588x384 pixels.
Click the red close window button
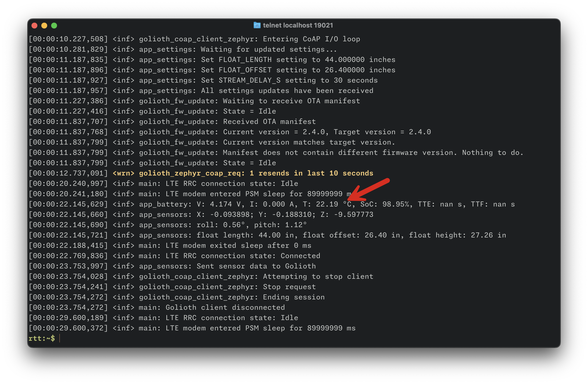click(35, 26)
